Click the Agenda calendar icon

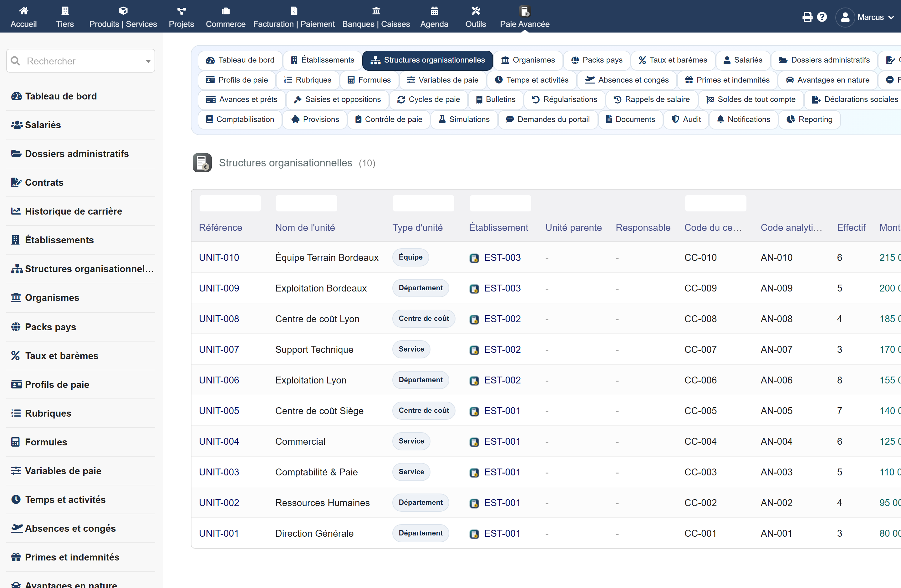tap(434, 11)
